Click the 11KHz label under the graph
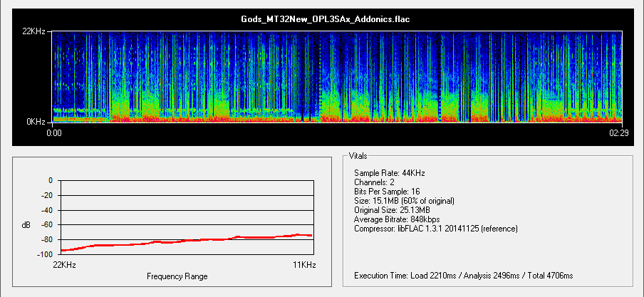 (303, 264)
